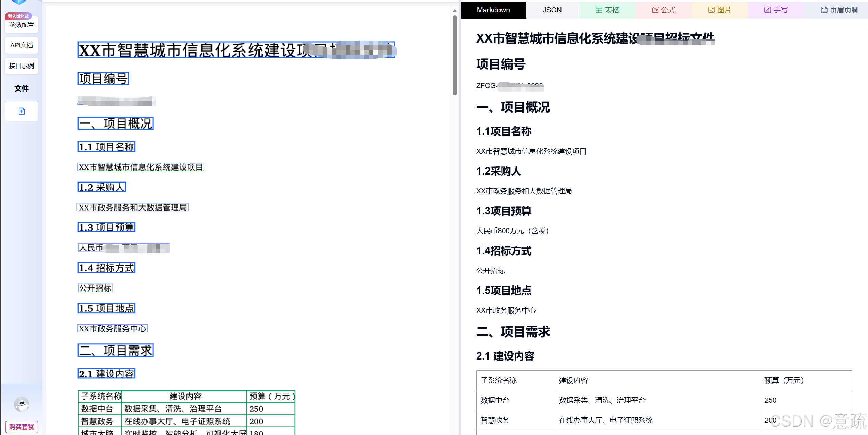Select the 1.3 项目预算 heading box
The image size is (868, 435).
click(x=107, y=227)
